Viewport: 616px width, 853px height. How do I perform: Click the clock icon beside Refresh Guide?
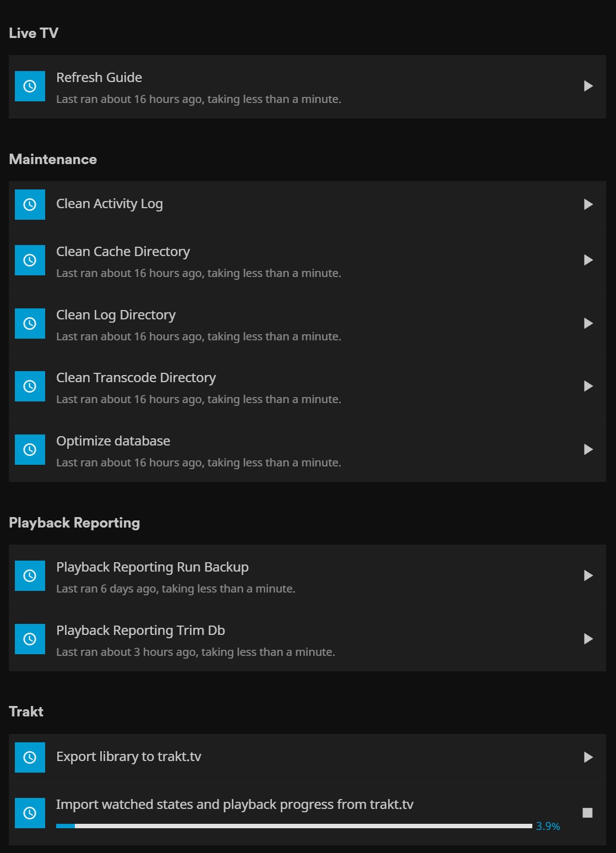point(30,86)
